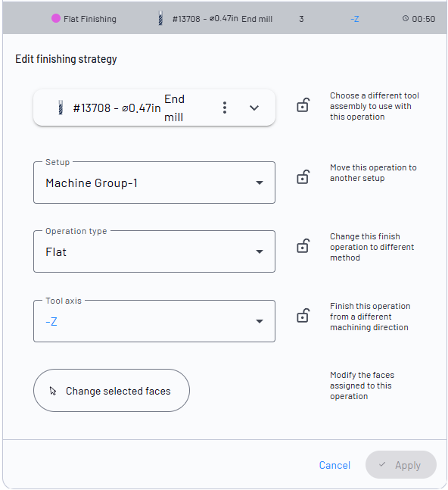Click 'Modify the faces assigned' description
This screenshot has height=490, width=448.
362,385
